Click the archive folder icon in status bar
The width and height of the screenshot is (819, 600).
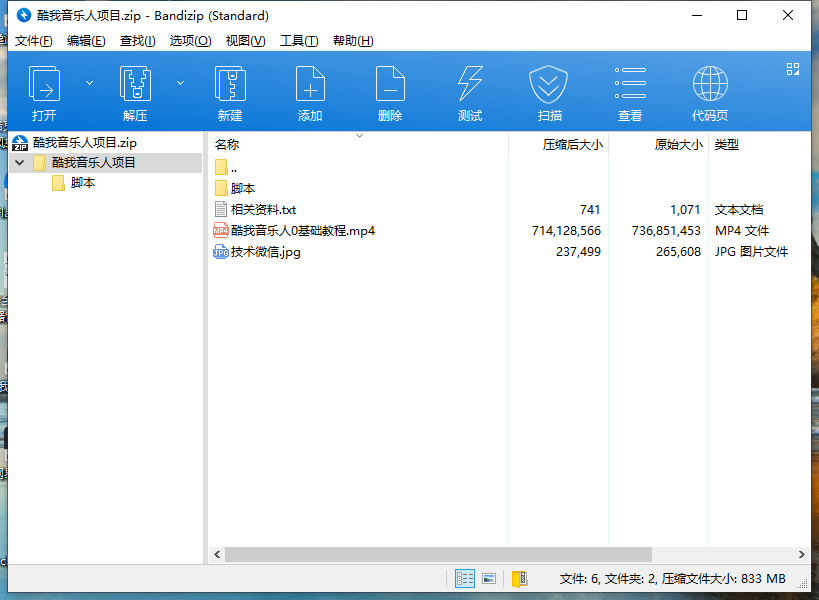520,579
